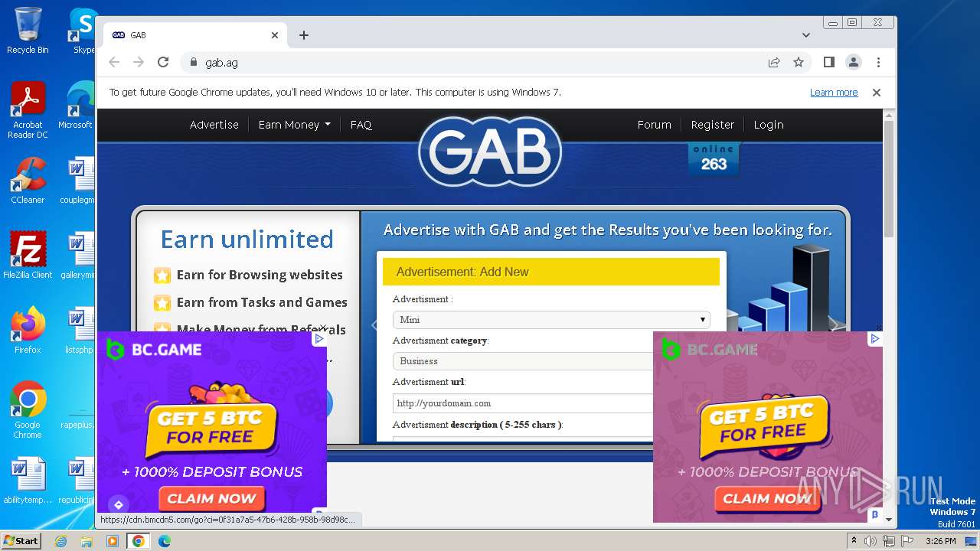Open the Learn more link
Image resolution: width=980 pixels, height=551 pixels.
[834, 92]
